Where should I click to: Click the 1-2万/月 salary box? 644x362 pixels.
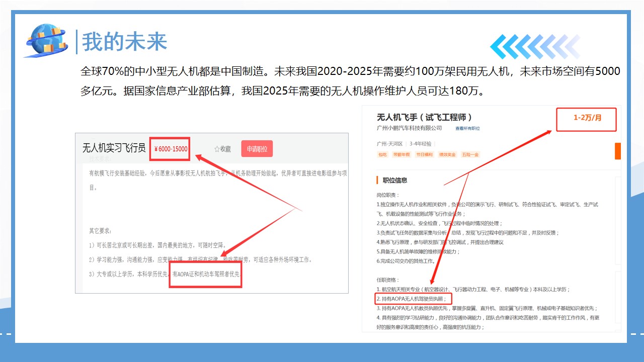[x=587, y=119]
